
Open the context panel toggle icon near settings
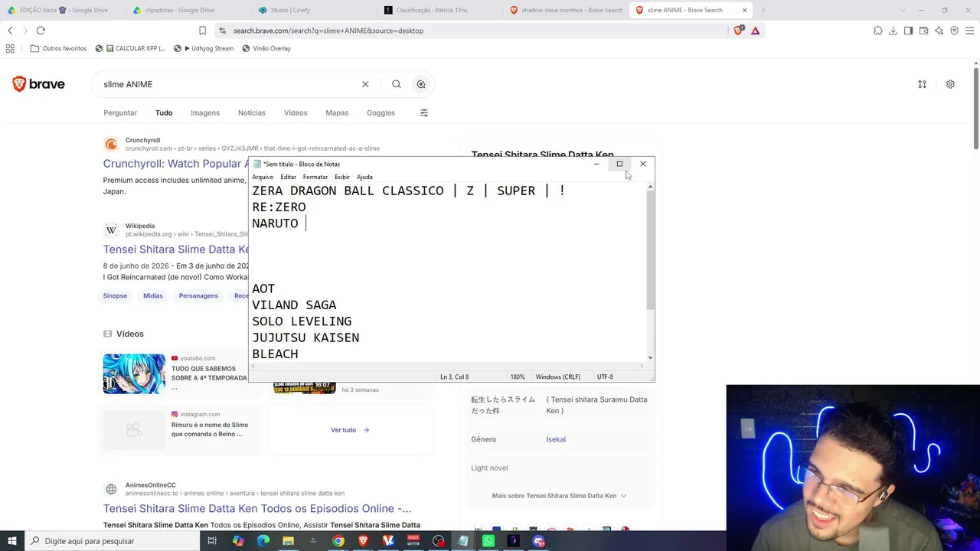pyautogui.click(x=922, y=84)
